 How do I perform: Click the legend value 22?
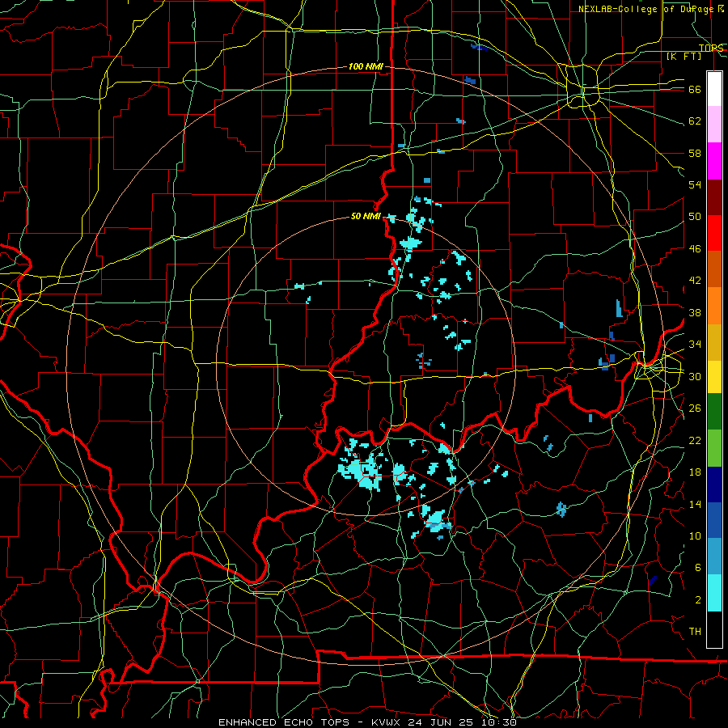click(x=695, y=440)
